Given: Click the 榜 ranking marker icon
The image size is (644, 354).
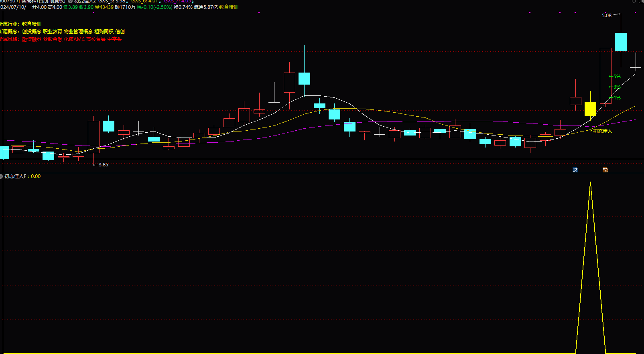Looking at the screenshot, I should [x=605, y=170].
